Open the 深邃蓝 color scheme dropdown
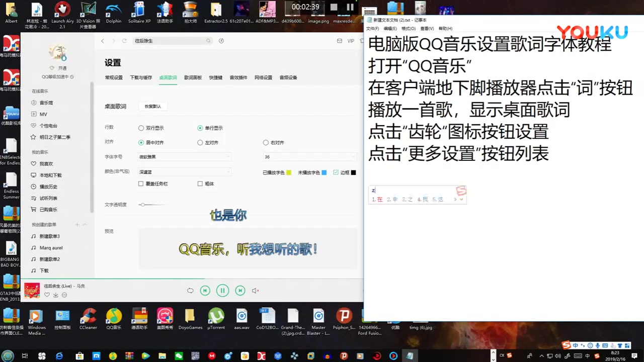Viewport: 644px width, 362px height. 184,172
